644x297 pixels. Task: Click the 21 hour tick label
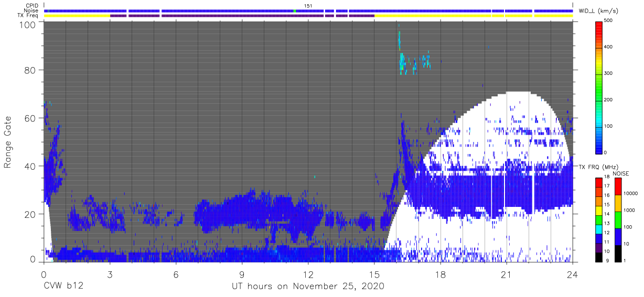coord(506,274)
